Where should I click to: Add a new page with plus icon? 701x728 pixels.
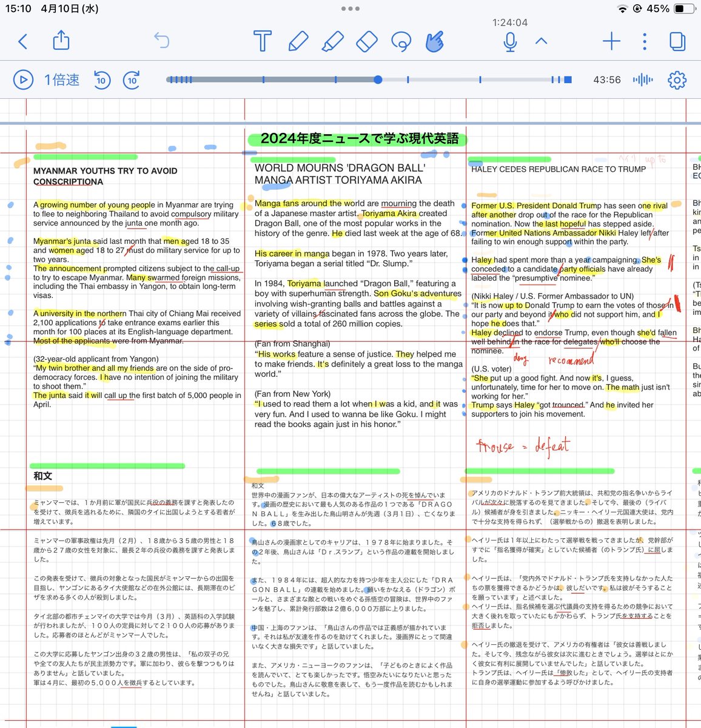pos(611,41)
